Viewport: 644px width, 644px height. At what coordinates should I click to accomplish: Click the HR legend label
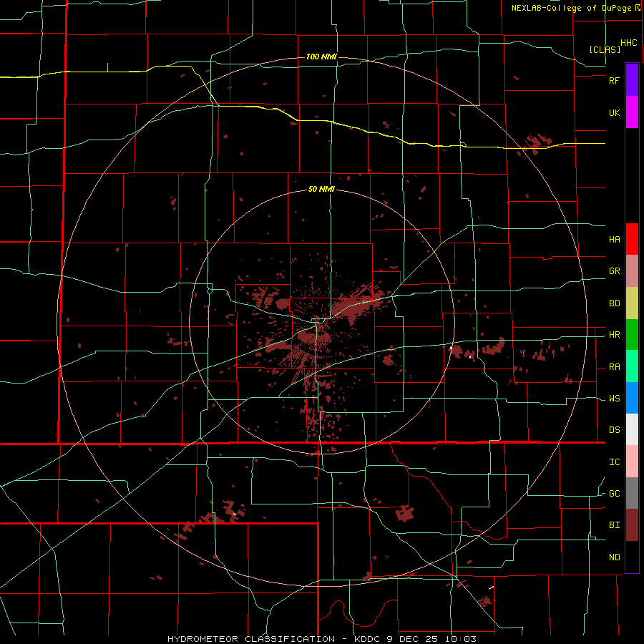[x=614, y=335]
